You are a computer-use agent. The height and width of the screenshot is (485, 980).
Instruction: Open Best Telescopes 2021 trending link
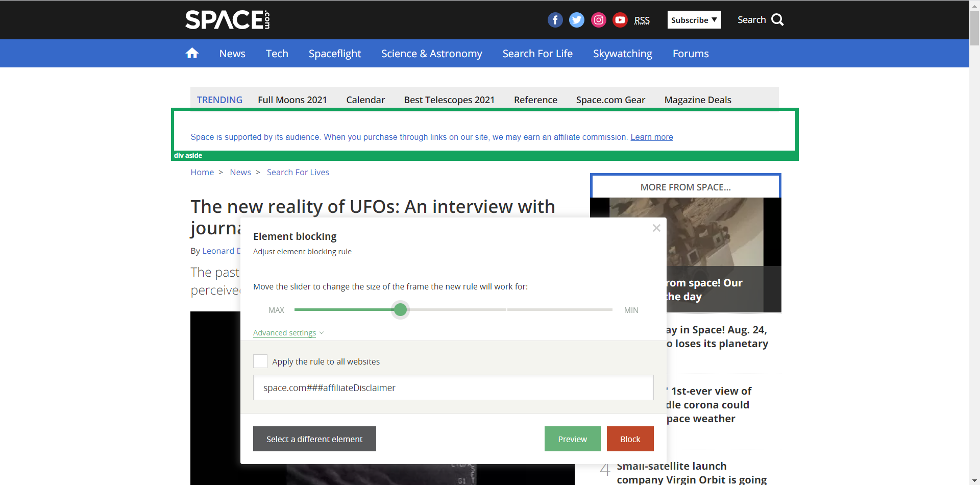coord(449,100)
